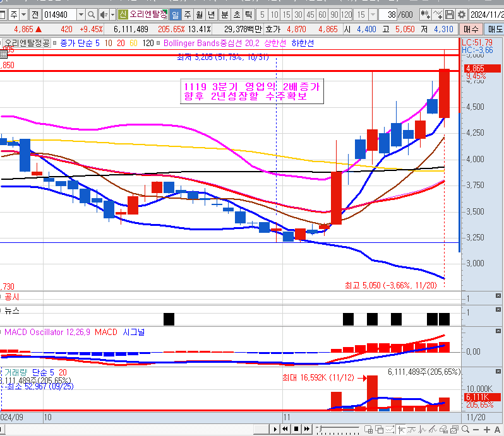The height and width of the screenshot is (436, 504).
Task: Switch to the 월 monthly chart tab
Action: (199, 15)
